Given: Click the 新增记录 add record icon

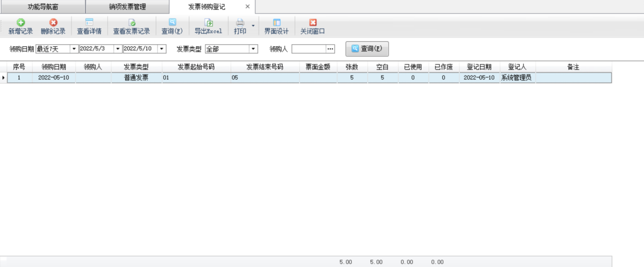Looking at the screenshot, I should (x=20, y=23).
